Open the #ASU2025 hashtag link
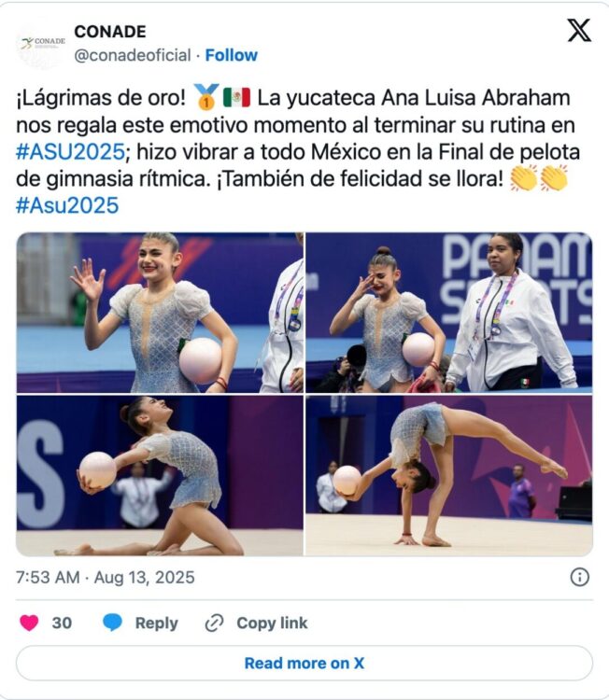 pos(70,152)
